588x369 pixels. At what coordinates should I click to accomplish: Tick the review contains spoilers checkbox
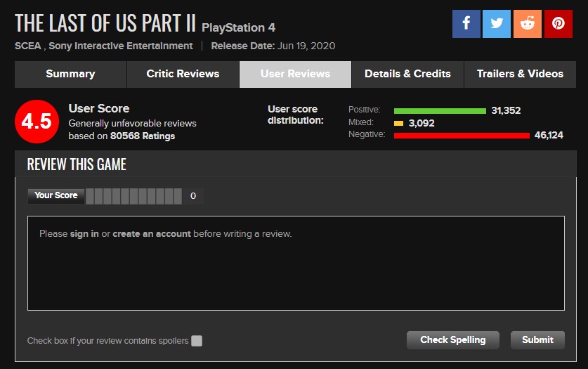[x=197, y=341]
